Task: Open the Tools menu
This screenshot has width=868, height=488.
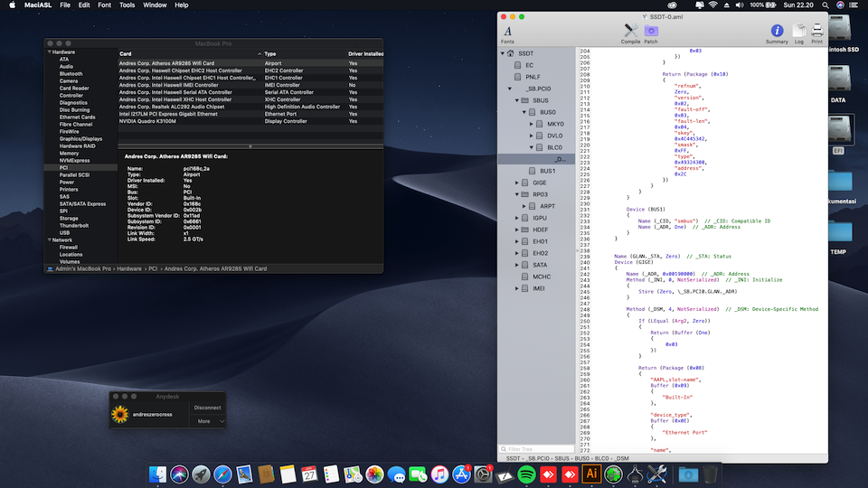Action: click(x=127, y=5)
